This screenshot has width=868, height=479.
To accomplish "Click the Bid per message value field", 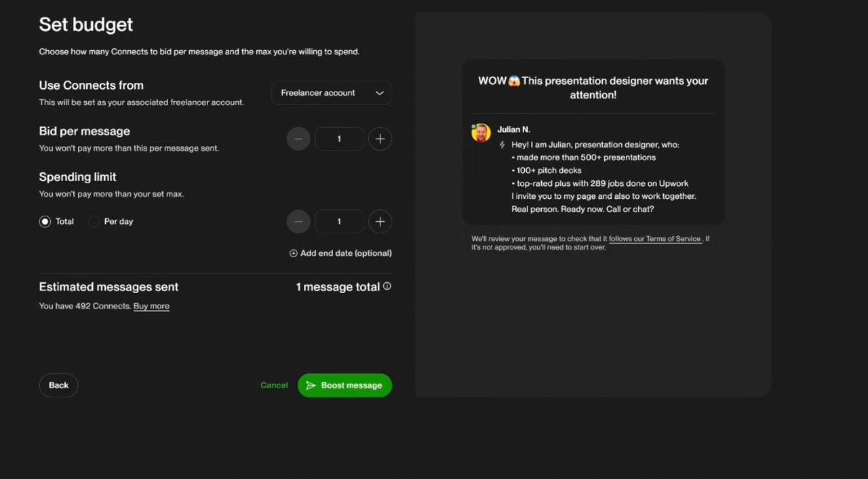I will 339,139.
